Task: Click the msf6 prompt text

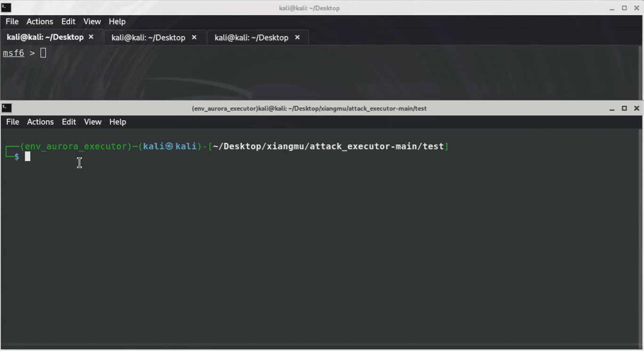Action: click(13, 53)
